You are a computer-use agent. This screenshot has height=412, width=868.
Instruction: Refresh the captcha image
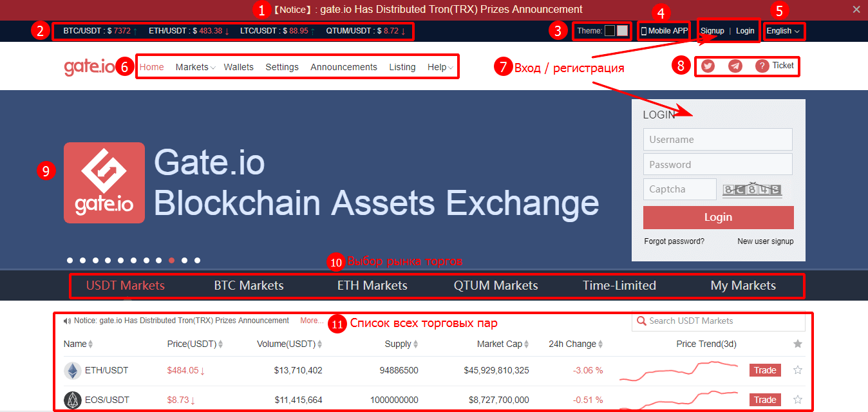coord(752,189)
